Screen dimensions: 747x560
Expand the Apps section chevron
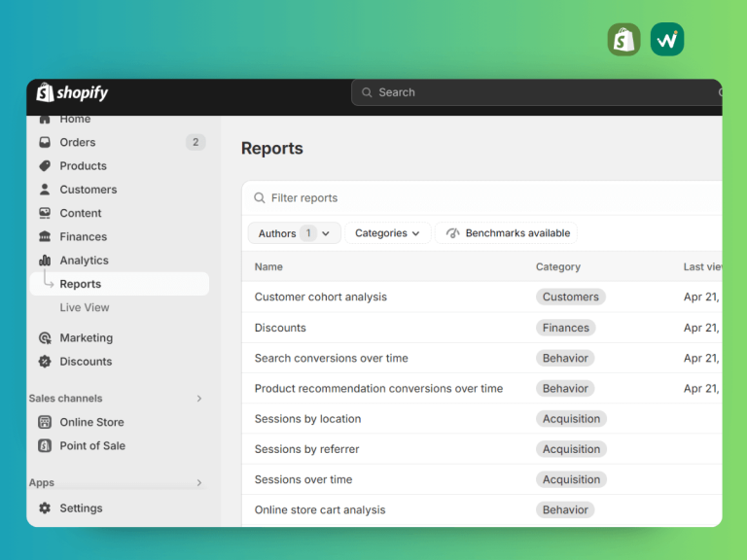click(199, 483)
